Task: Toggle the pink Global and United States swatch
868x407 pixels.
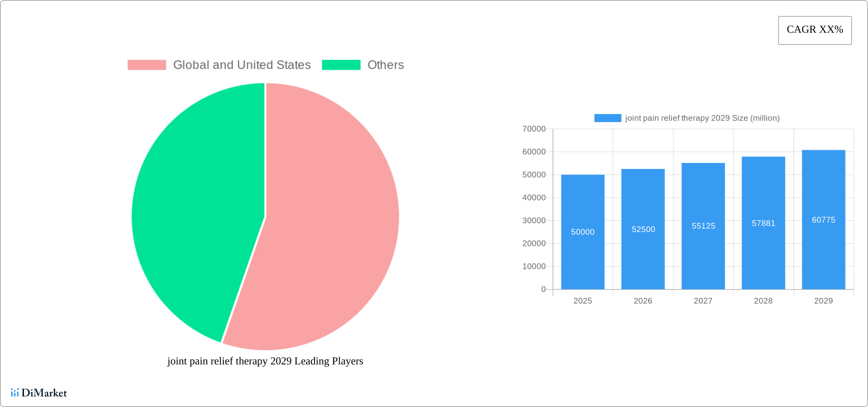Action: pos(147,65)
